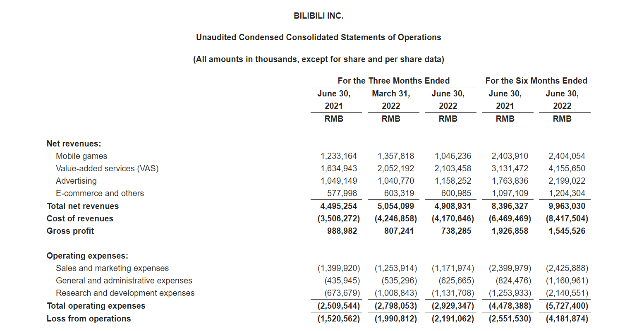This screenshot has height=331, width=644.
Task: Select R&D expense value (1,008,843)
Action: tap(396, 293)
